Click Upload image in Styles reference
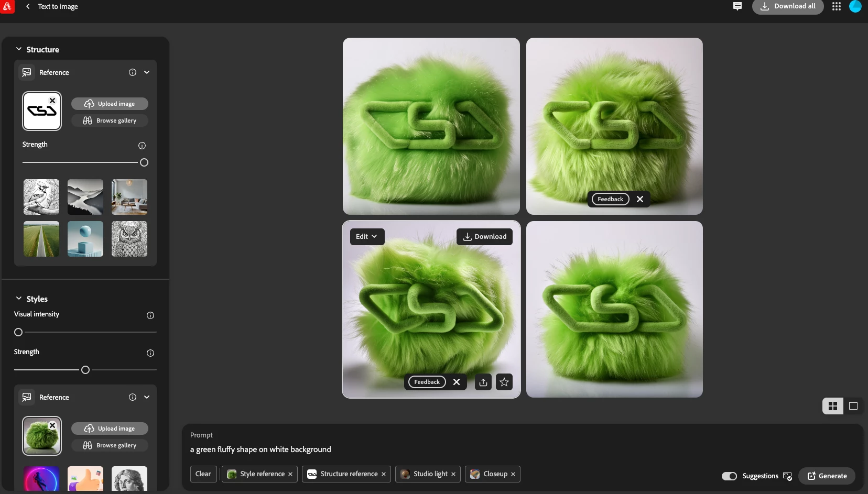868x494 pixels. [x=110, y=429]
